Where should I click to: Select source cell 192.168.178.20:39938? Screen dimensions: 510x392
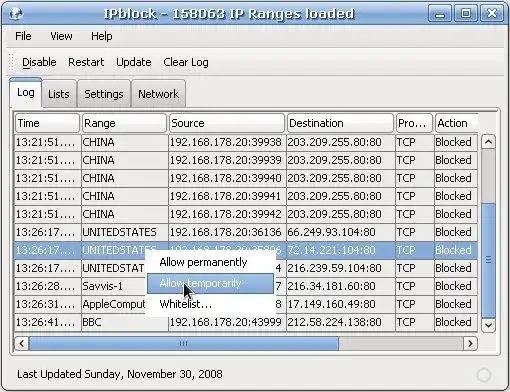[227, 142]
